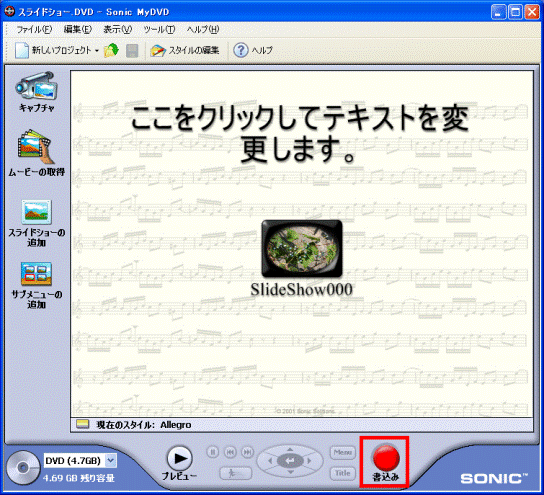
Task: Click the Title remote button
Action: click(x=342, y=473)
